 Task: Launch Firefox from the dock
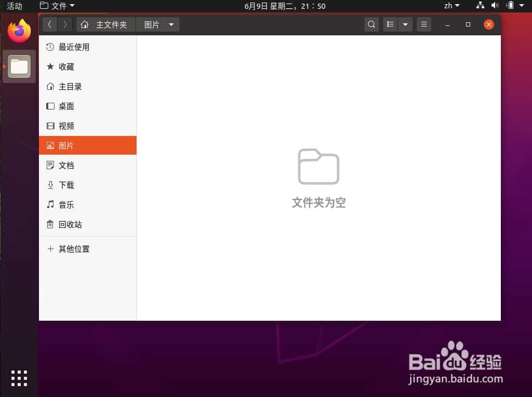point(19,31)
